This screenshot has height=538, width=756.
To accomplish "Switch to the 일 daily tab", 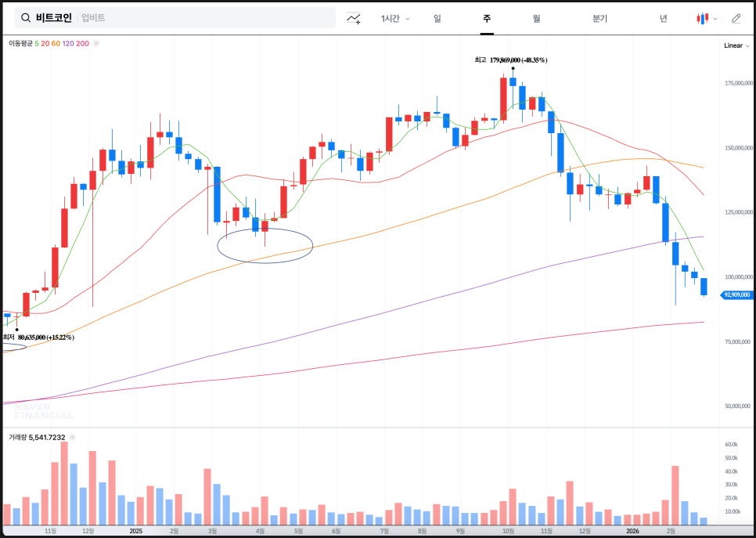I will (x=437, y=18).
